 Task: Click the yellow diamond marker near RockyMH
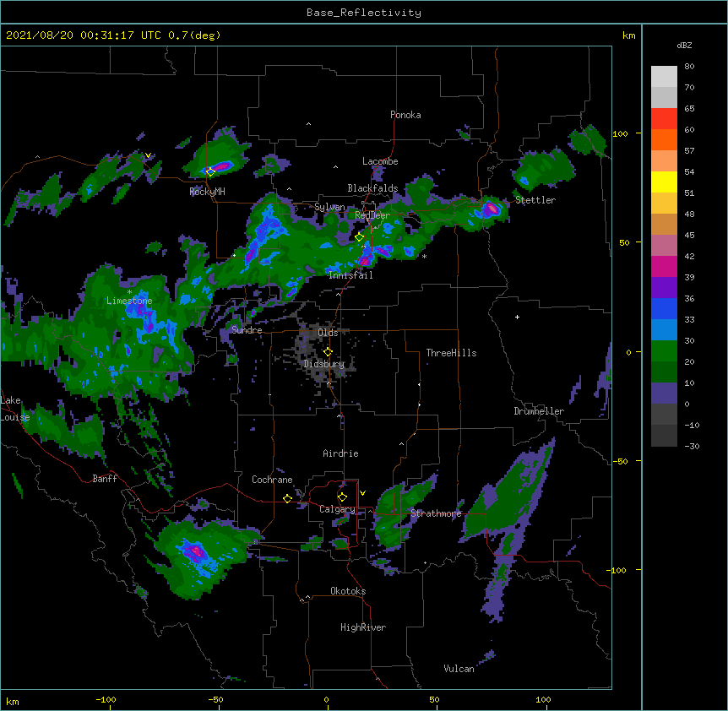click(x=210, y=171)
